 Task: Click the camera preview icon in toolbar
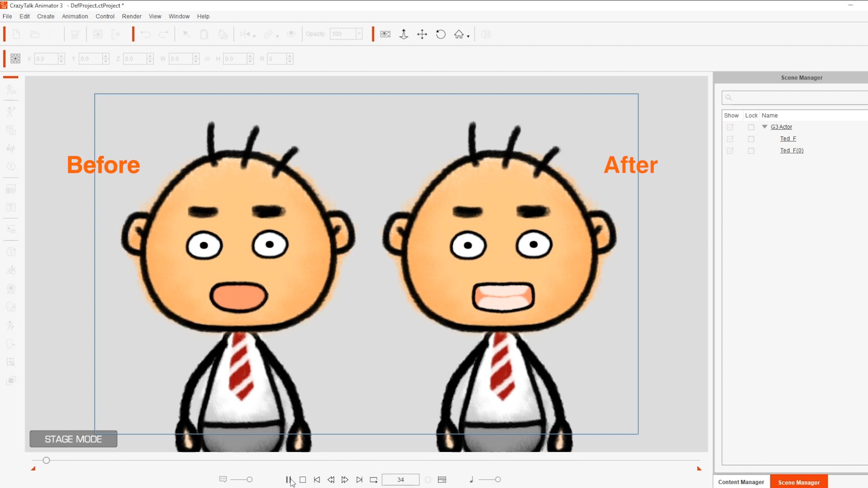tap(385, 34)
